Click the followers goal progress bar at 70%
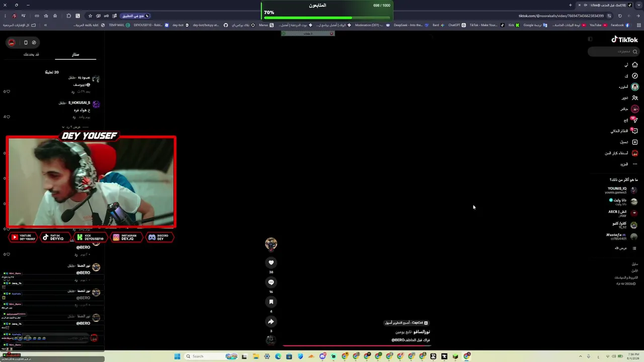Image resolution: width=644 pixels, height=362 pixels. click(327, 18)
